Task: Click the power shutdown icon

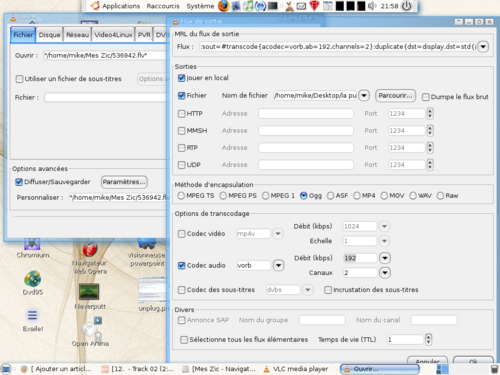Action: click(x=406, y=6)
